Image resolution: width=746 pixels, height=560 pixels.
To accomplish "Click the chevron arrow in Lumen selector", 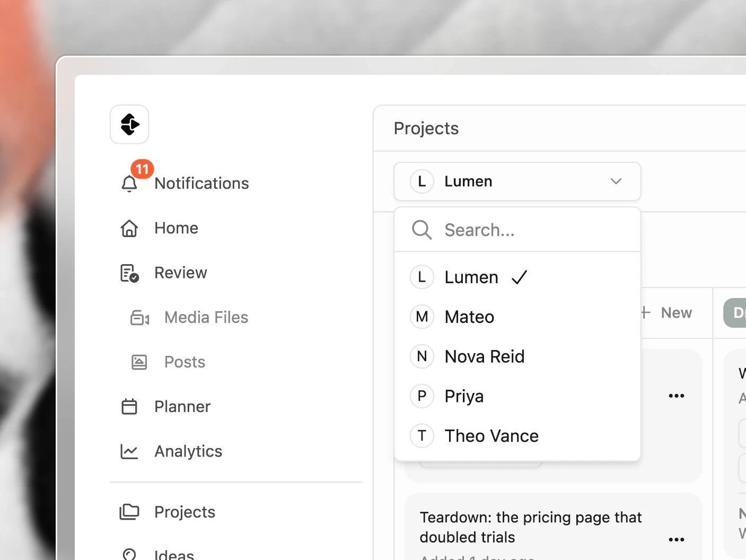I will [x=616, y=181].
